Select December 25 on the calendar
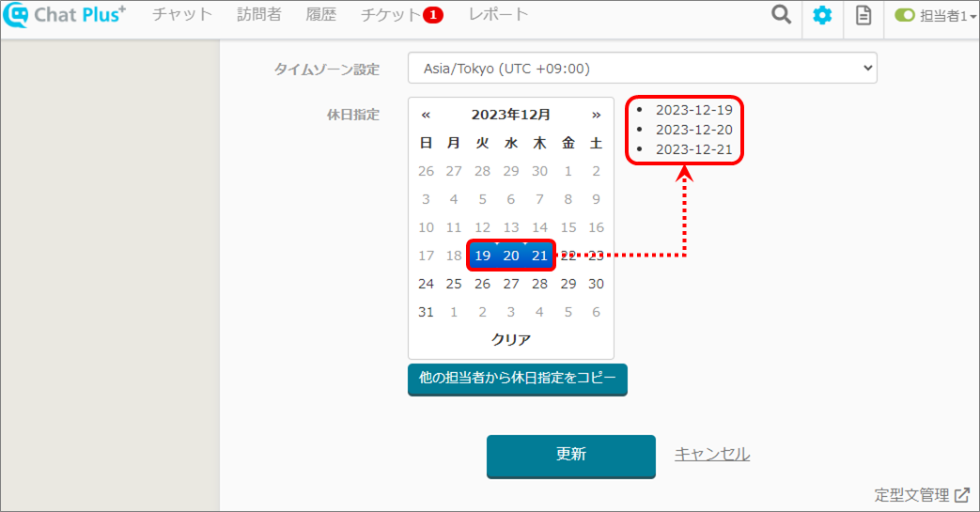This screenshot has height=512, width=980. click(x=454, y=284)
